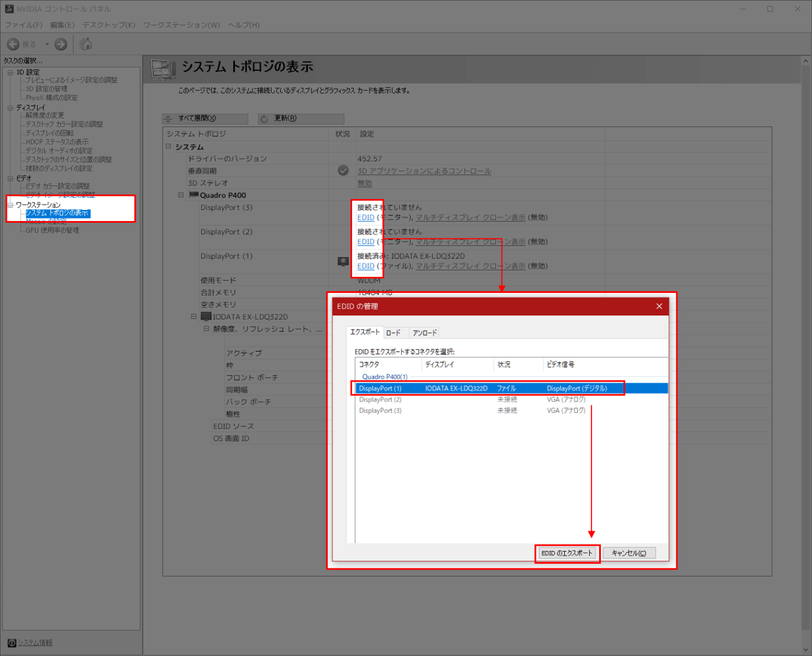Collapse the IODATA EX-LDQ322D topology node
The width and height of the screenshot is (812, 656).
(194, 317)
